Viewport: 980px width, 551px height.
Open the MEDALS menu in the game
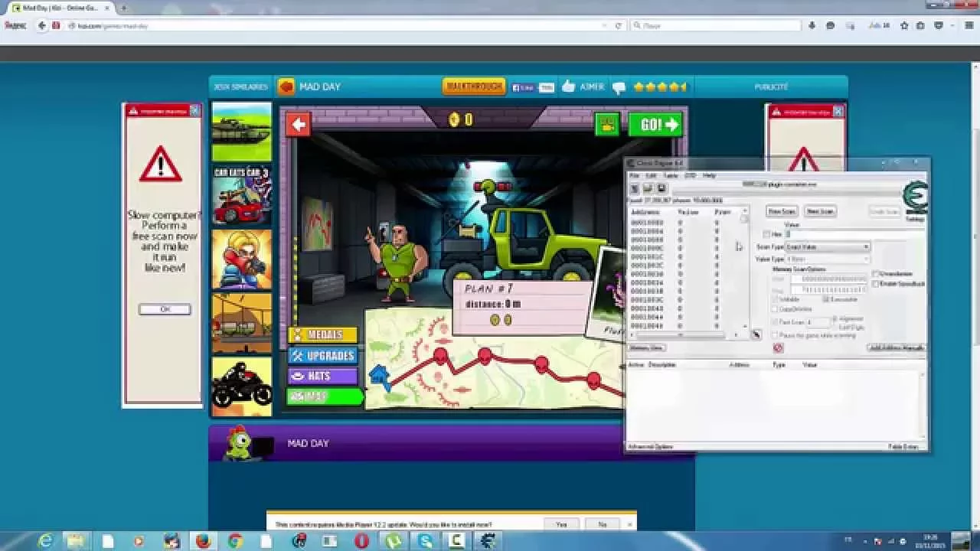point(323,334)
